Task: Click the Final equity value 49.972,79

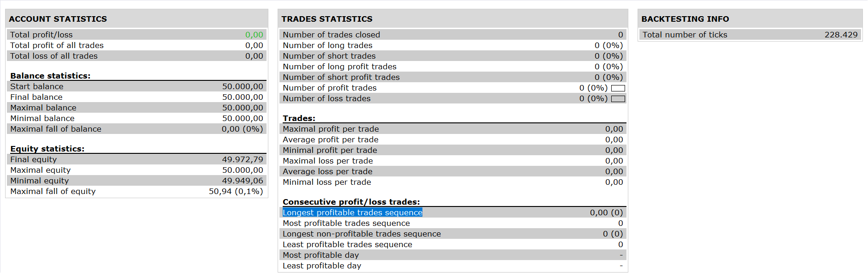Action: click(242, 159)
